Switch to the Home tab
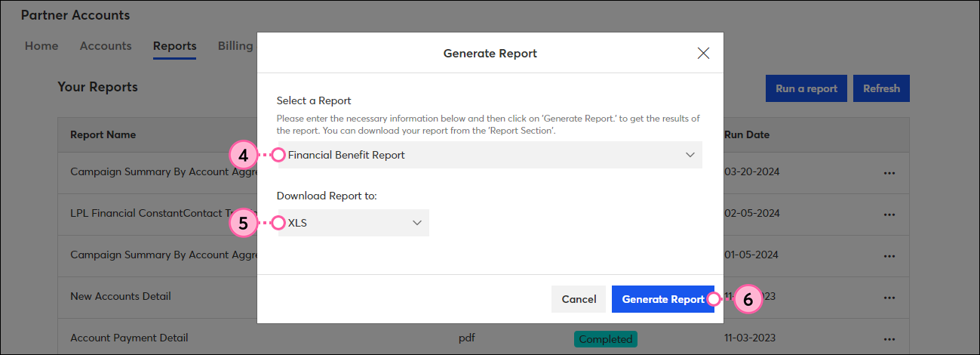Screen dimensions: 980x355 click(41, 46)
